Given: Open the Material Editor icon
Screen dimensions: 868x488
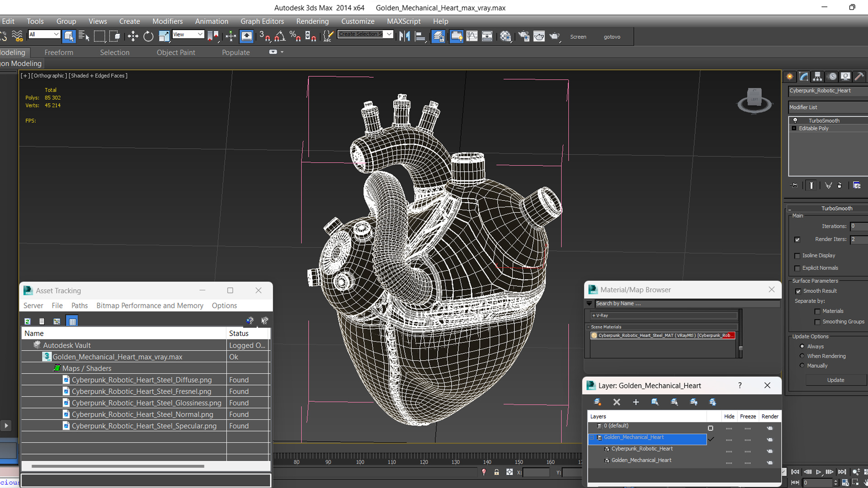Looking at the screenshot, I should point(505,36).
